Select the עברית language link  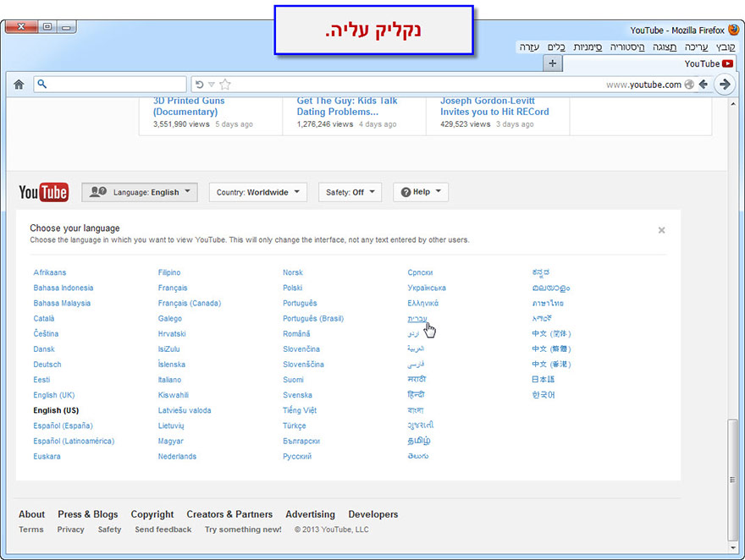pos(418,318)
